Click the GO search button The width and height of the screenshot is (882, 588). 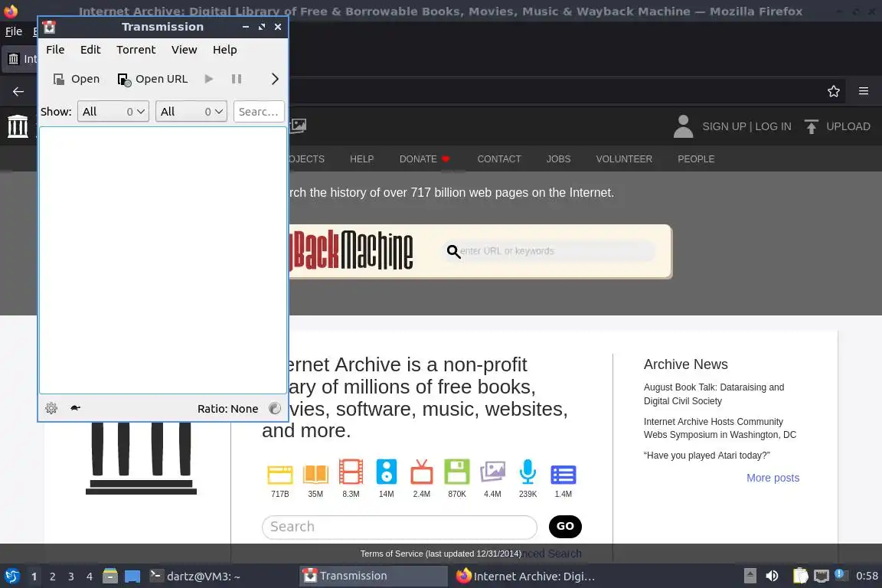(565, 526)
